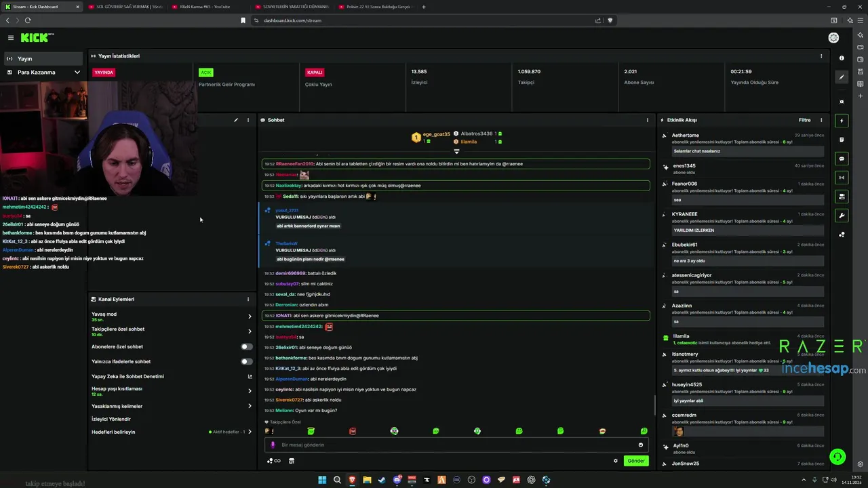Switch to SOVYETLERİN YARATTIĞI DÜNYANIN tab
The image size is (868, 488).
coord(291,7)
